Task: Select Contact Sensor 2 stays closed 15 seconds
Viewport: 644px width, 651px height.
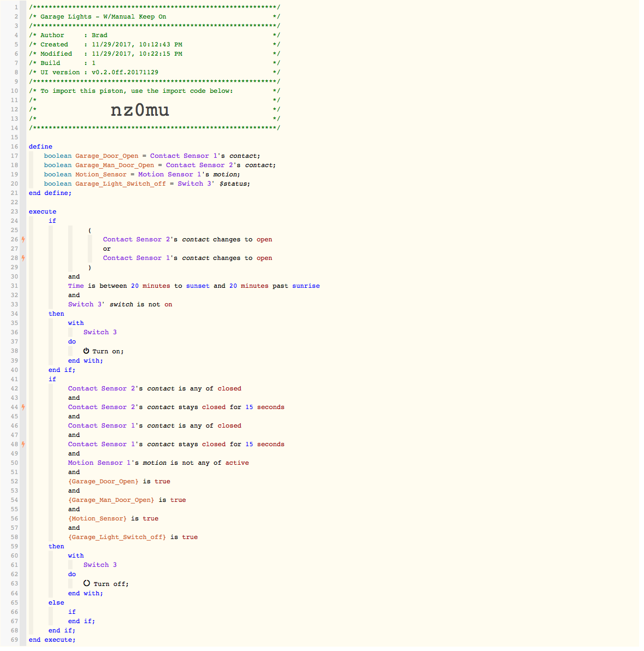Action: 176,407
